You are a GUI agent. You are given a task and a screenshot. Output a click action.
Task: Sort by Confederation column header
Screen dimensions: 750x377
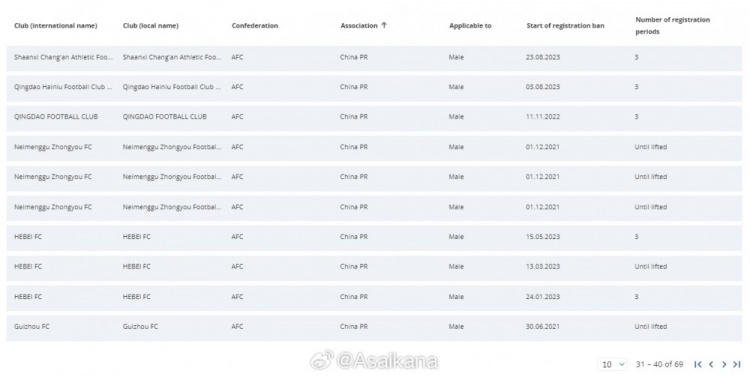coord(255,26)
